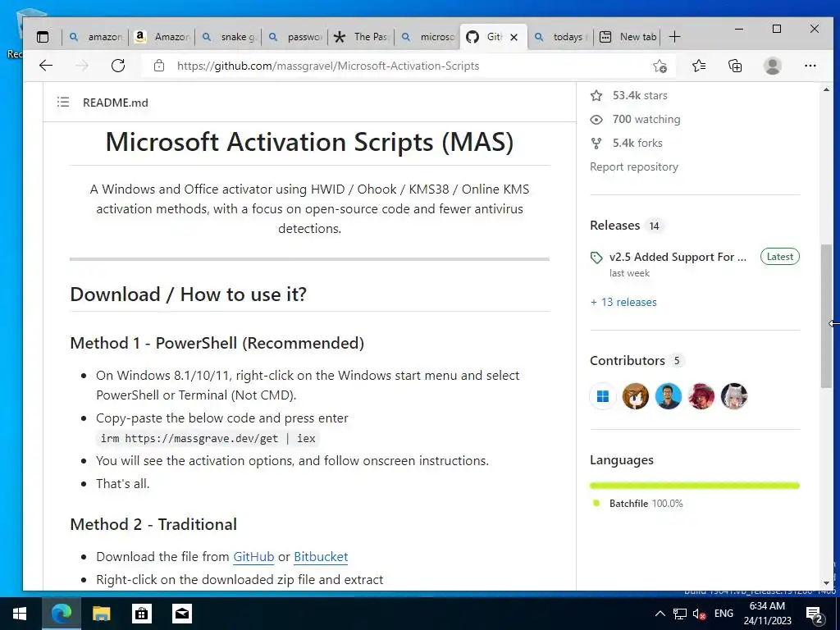Screen dimensions: 840x630
Task: Open the v2.5 Added Support For release
Action: 678,257
